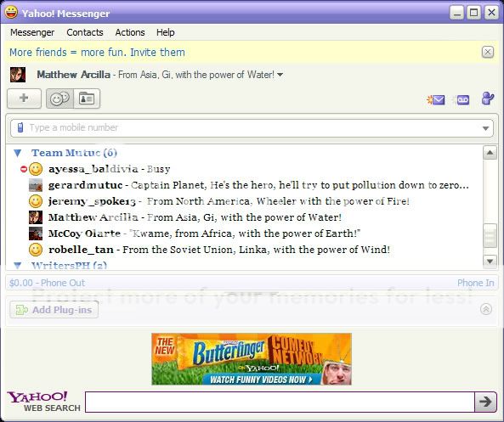Focus the 'Type a mobile number' field
This screenshot has height=422, width=504.
tap(252, 128)
